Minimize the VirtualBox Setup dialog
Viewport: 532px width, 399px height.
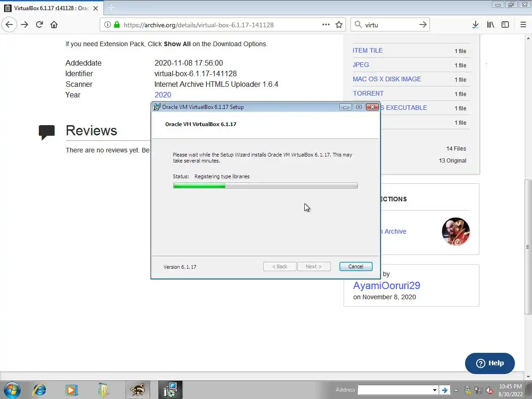click(345, 107)
